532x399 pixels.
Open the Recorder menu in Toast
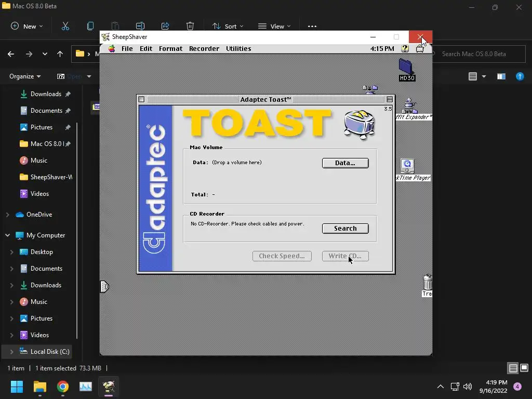coord(204,49)
